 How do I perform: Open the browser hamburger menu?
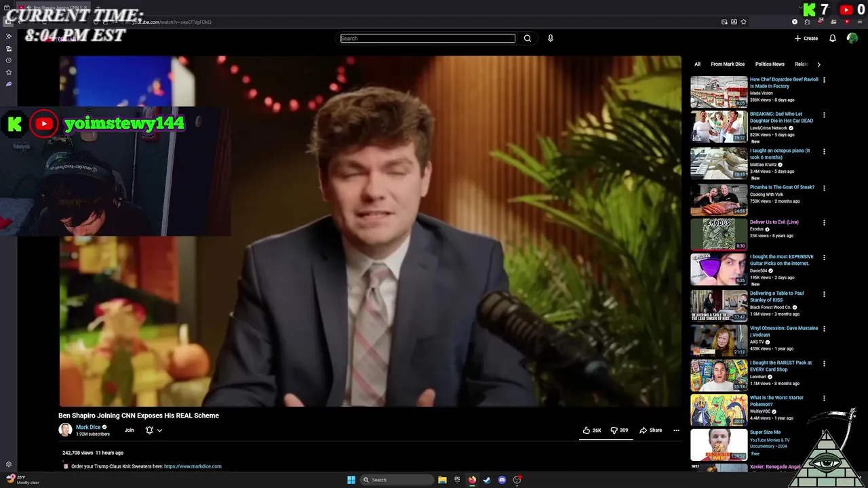point(860,22)
